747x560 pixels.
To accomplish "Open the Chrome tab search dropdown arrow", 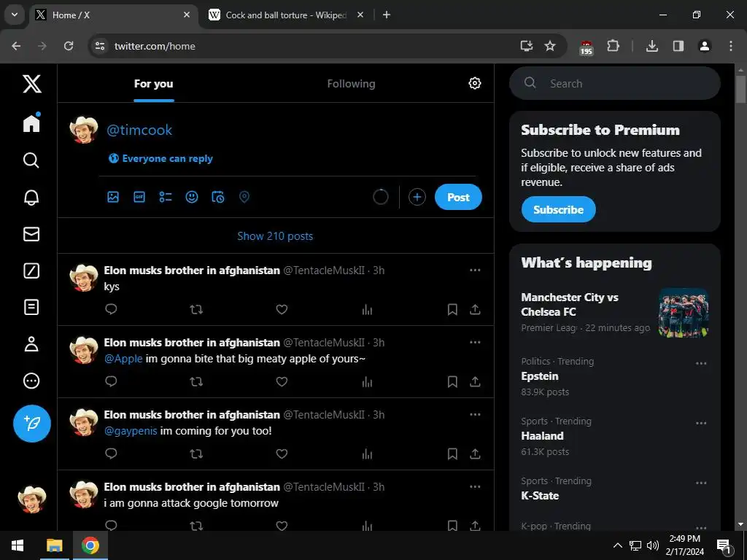I will (15, 15).
